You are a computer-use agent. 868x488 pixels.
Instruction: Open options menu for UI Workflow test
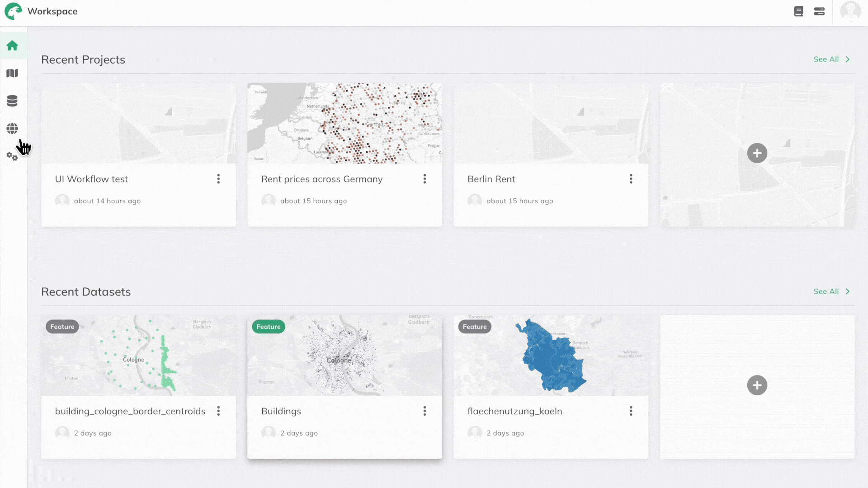pyautogui.click(x=218, y=179)
